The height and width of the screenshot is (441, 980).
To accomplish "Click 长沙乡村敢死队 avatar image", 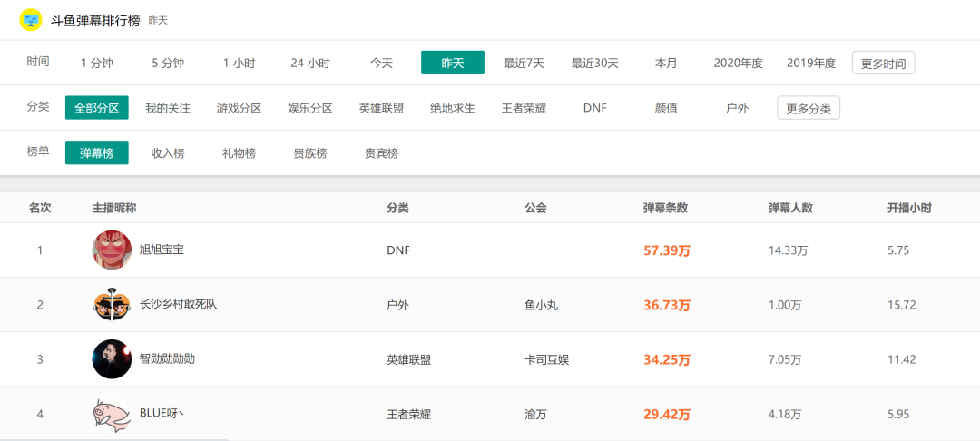I will 112,305.
